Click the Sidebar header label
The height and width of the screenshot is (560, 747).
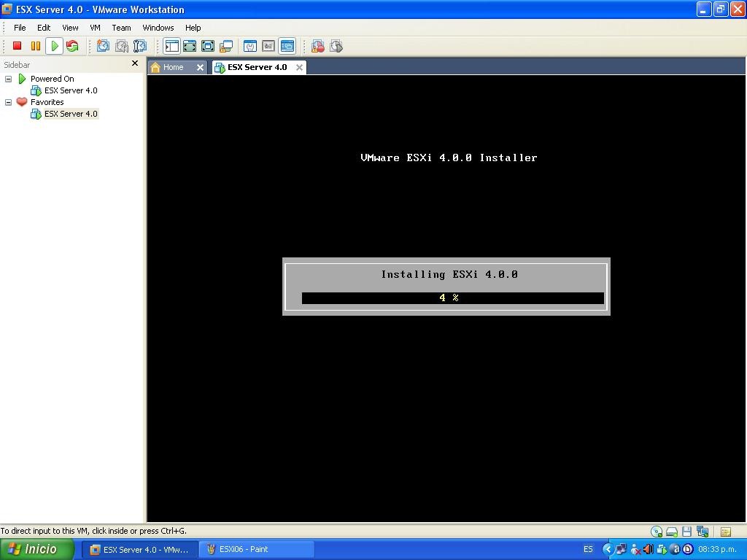pos(17,65)
